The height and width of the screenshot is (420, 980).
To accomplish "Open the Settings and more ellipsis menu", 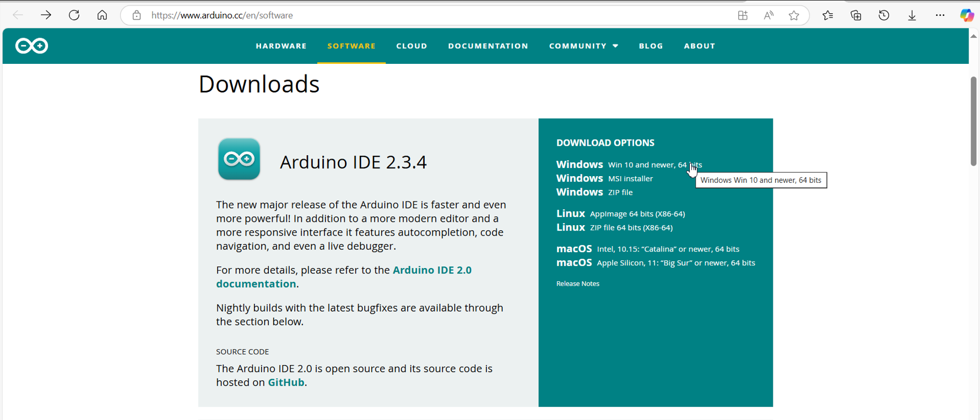I will (940, 15).
